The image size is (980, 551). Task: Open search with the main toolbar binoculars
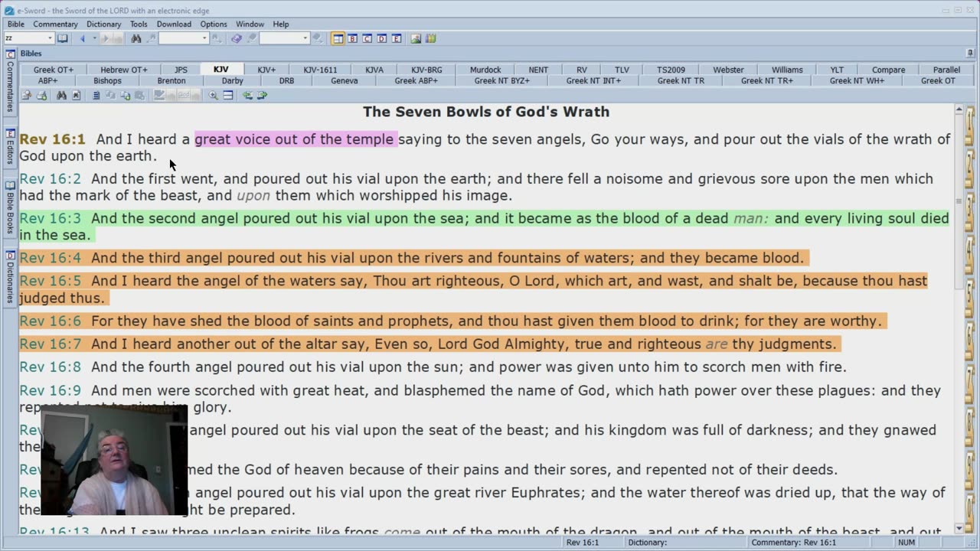(x=136, y=38)
